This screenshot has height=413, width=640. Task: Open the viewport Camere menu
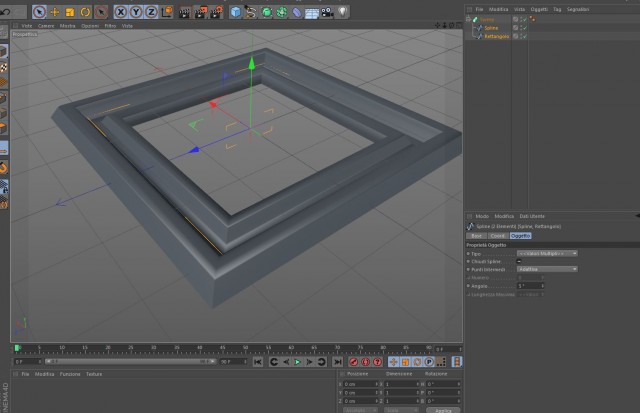point(46,26)
